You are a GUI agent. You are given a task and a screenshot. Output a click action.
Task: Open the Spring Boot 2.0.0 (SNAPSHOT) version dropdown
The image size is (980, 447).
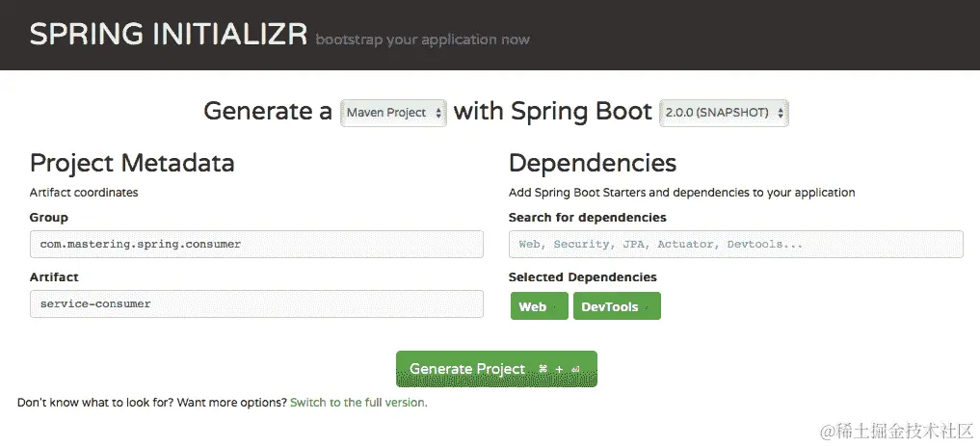(x=724, y=113)
